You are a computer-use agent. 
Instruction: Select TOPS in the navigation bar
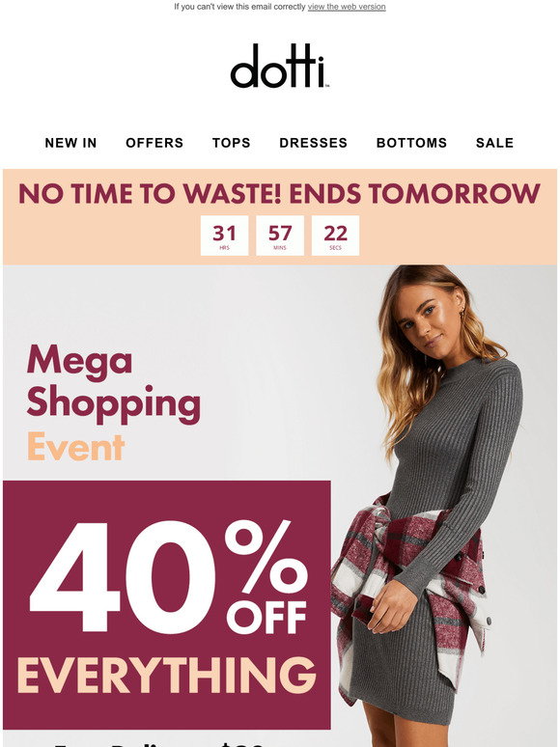pyautogui.click(x=231, y=143)
